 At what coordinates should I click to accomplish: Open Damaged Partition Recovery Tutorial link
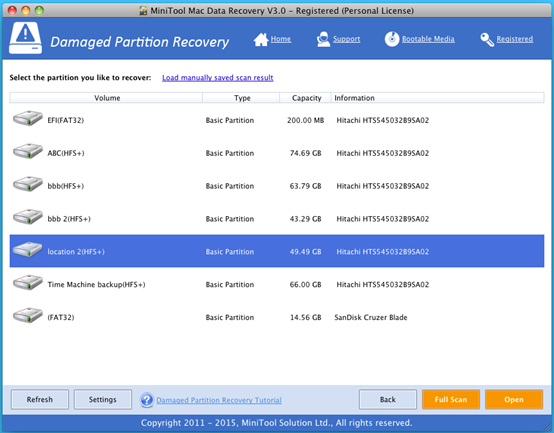(219, 400)
